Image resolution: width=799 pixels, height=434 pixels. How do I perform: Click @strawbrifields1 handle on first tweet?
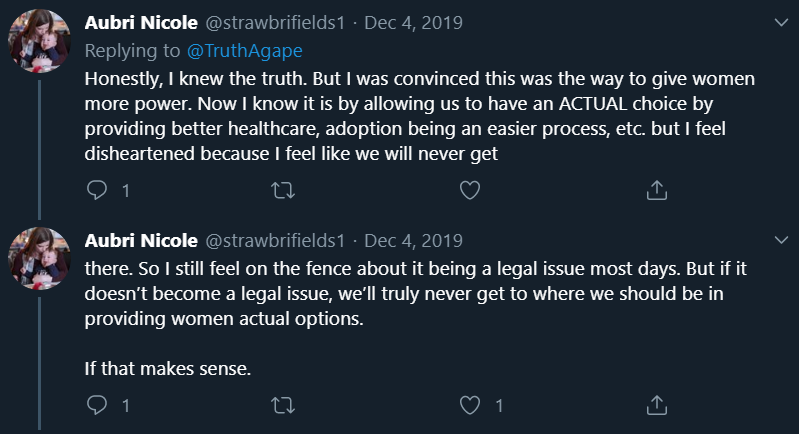click(x=275, y=23)
